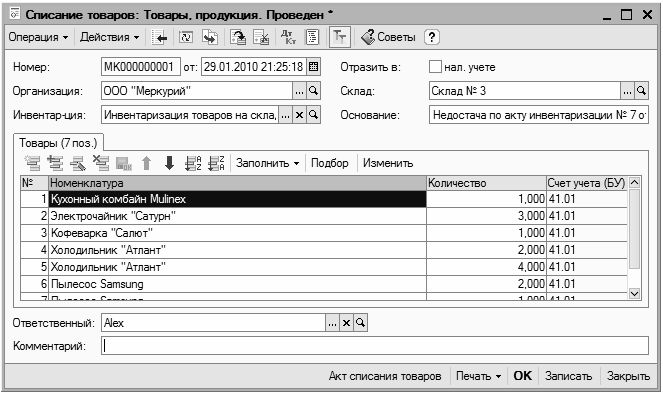Click the refresh document toolbar icon
663x395 pixels.
pos(186,37)
